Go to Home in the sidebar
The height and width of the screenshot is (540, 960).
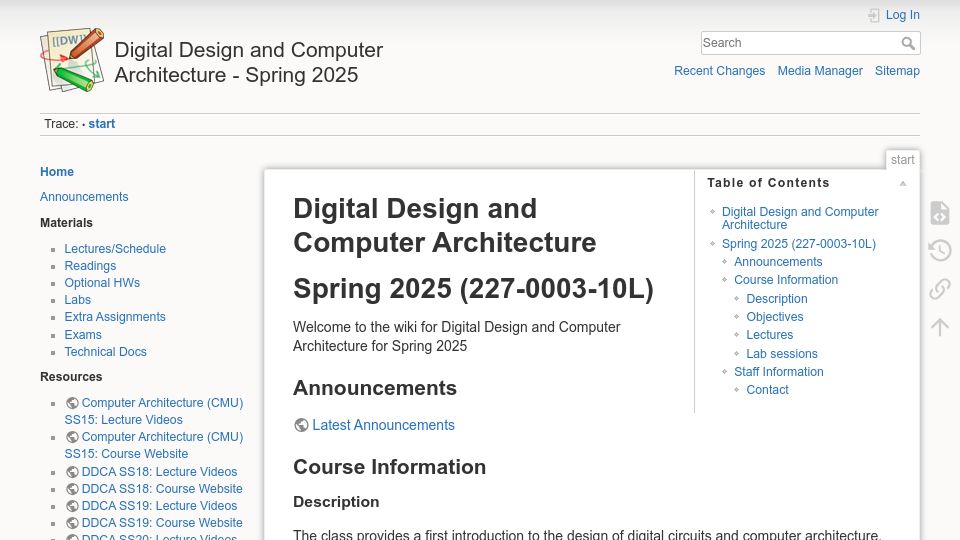57,172
